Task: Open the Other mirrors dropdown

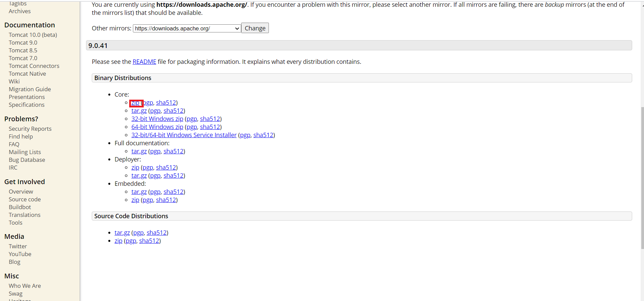Action: (187, 28)
